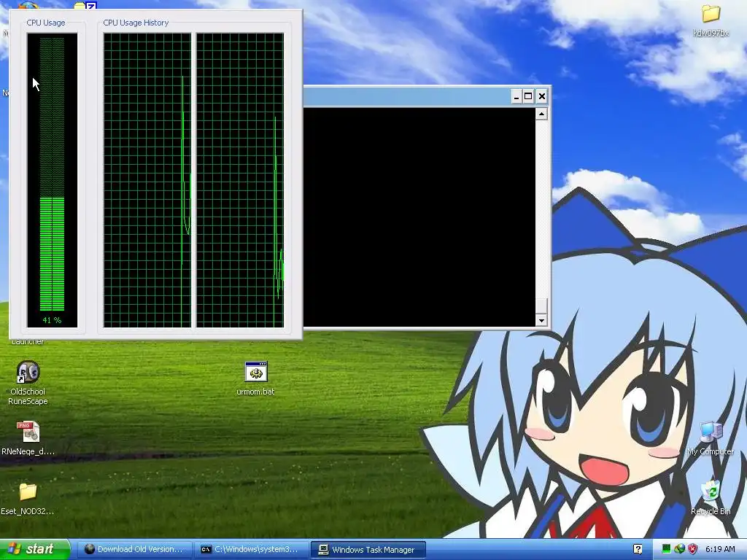Image resolution: width=747 pixels, height=560 pixels.
Task: Click the CPU Usage History label
Action: pos(136,23)
